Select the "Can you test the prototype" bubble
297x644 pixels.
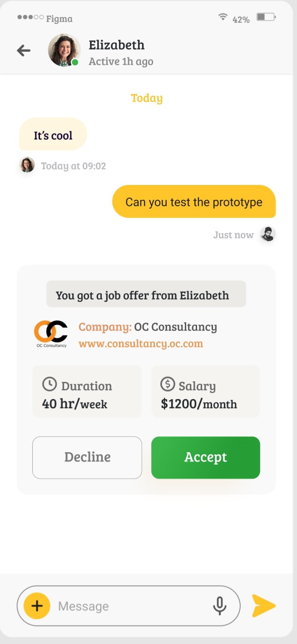(194, 201)
